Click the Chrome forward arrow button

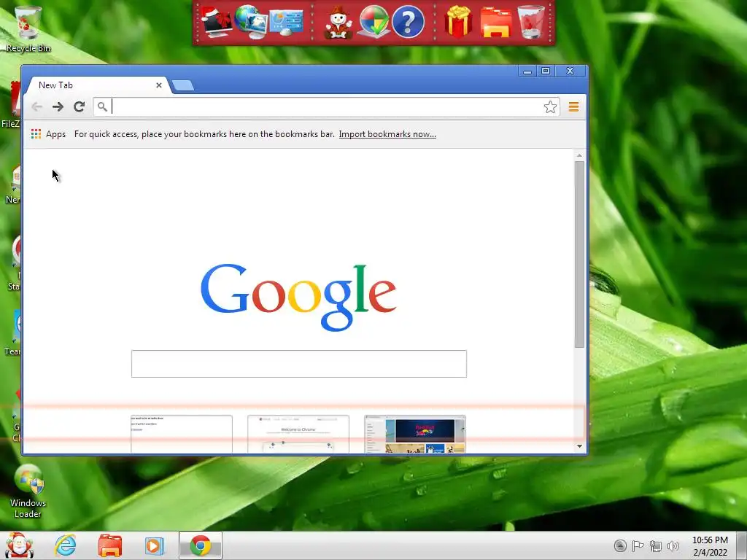pos(58,106)
